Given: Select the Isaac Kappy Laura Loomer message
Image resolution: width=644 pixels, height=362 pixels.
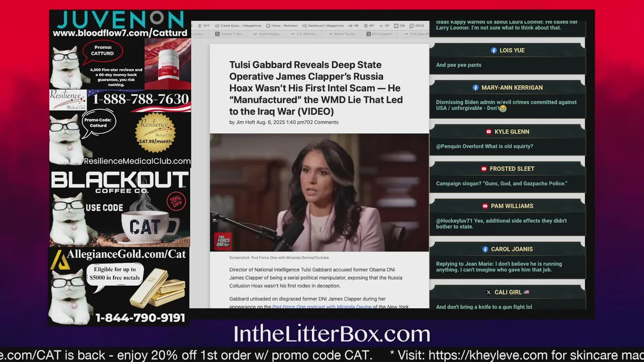Looking at the screenshot, I should point(507,25).
